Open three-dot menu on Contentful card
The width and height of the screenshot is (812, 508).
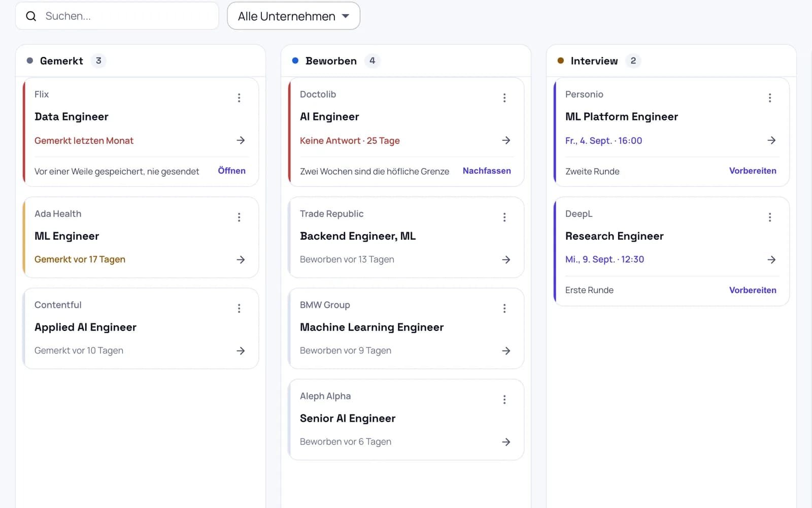(x=239, y=308)
